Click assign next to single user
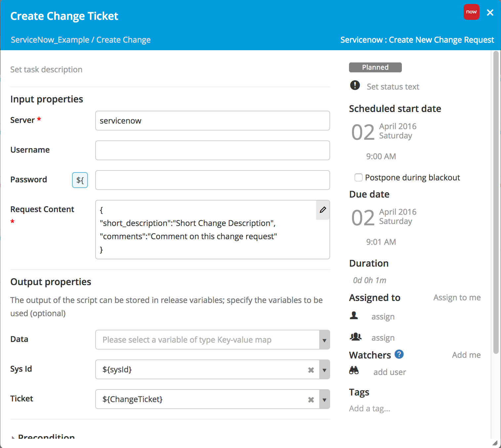 [383, 317]
